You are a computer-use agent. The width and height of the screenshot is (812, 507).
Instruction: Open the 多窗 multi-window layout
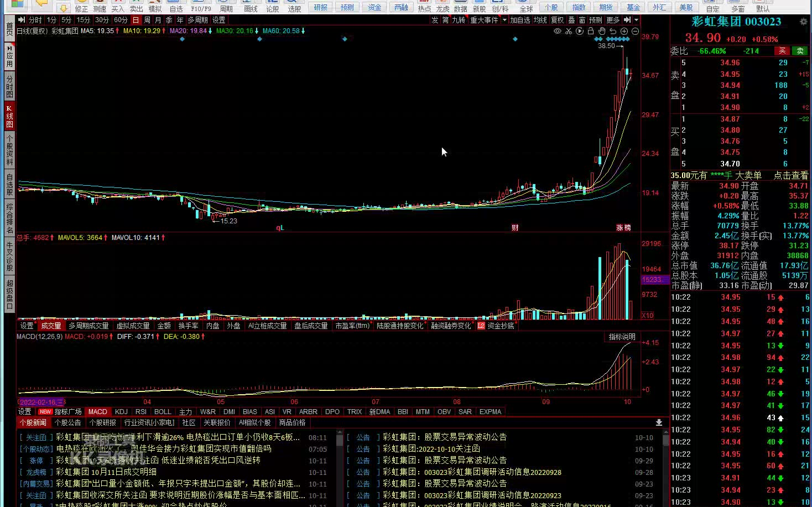point(738,7)
